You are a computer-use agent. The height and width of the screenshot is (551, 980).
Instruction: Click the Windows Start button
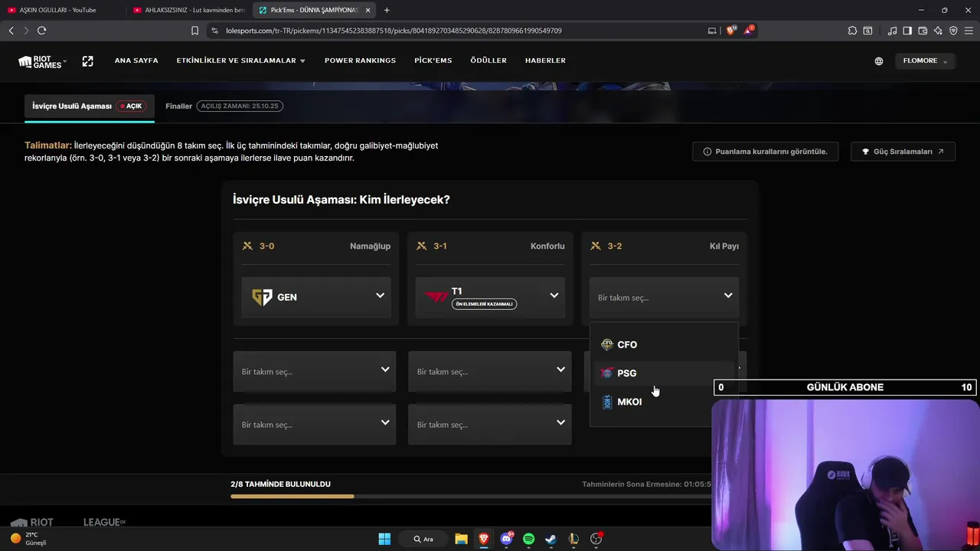click(384, 539)
